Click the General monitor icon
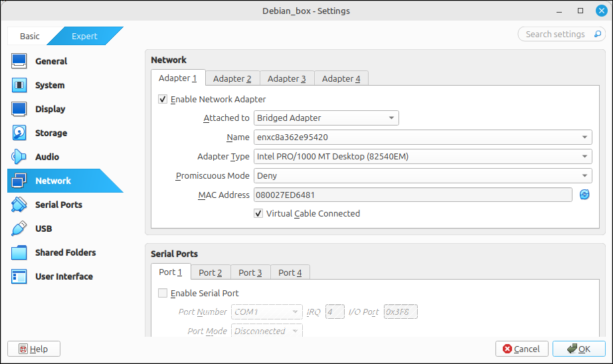This screenshot has width=613, height=364. [19, 61]
